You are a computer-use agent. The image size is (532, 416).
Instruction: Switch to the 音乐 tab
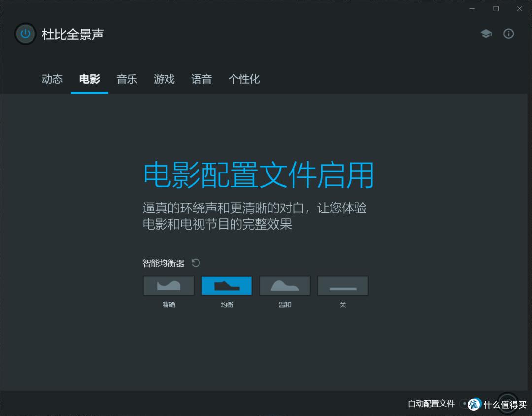pyautogui.click(x=127, y=79)
